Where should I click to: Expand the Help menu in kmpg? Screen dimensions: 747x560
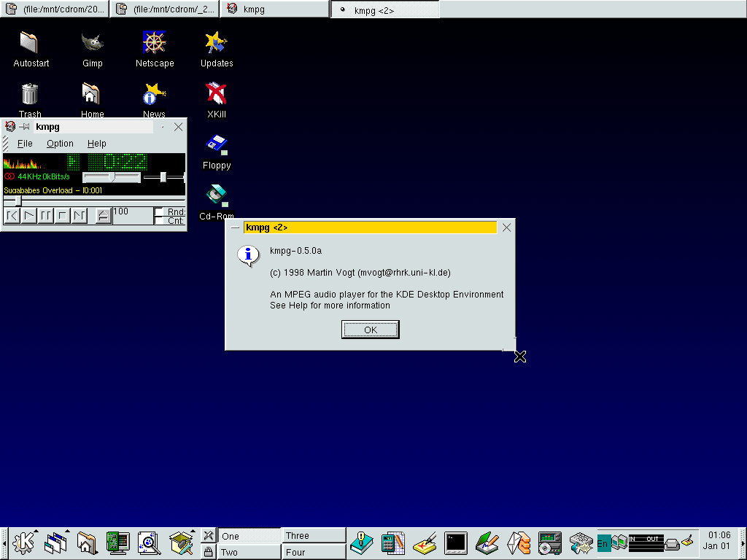[96, 144]
